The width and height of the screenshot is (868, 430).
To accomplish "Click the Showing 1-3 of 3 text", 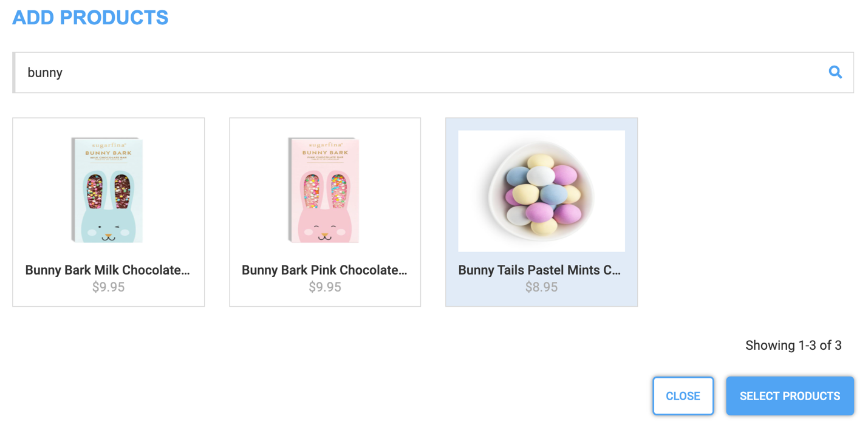I will [x=793, y=346].
